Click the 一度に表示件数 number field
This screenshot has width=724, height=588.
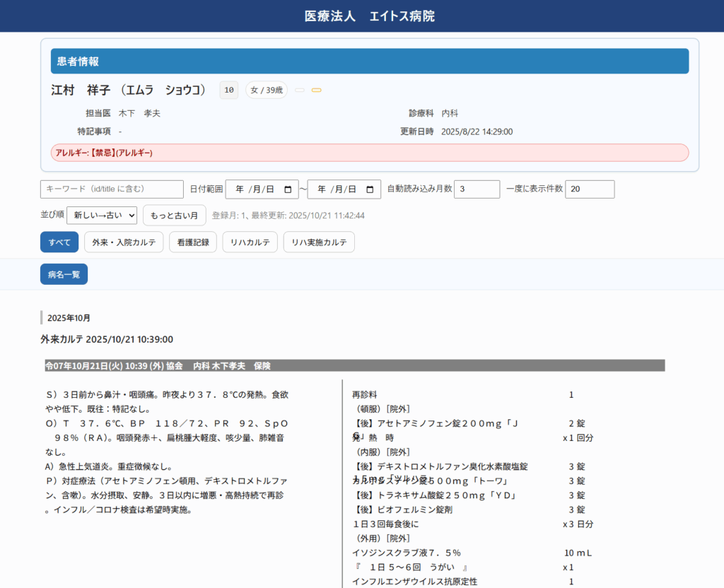pyautogui.click(x=589, y=189)
